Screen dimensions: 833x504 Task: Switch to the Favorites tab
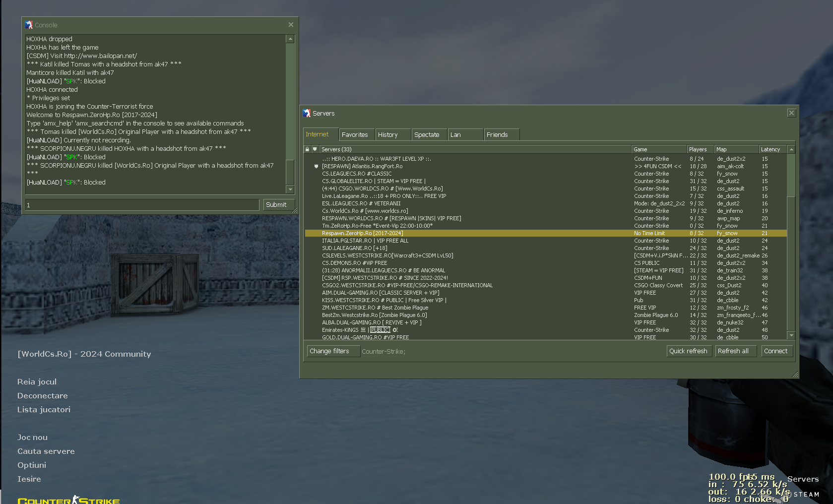[357, 134]
